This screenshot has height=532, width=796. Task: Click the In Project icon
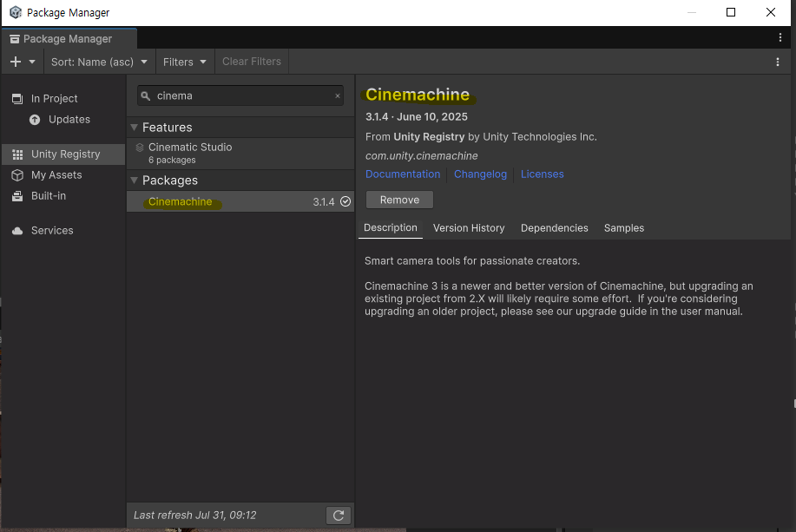tap(17, 98)
